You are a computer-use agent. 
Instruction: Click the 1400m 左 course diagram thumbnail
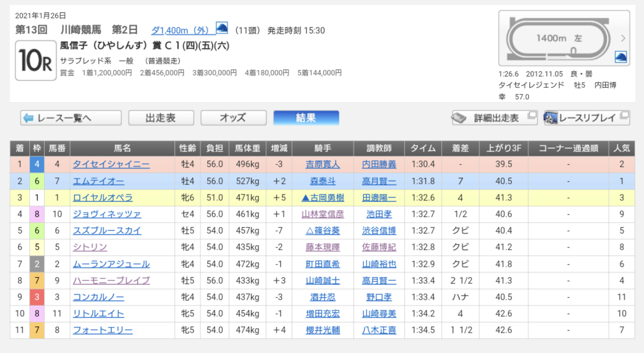(564, 38)
